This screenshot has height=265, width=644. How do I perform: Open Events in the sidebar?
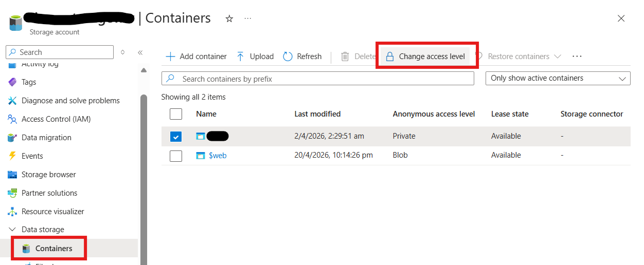pos(32,156)
